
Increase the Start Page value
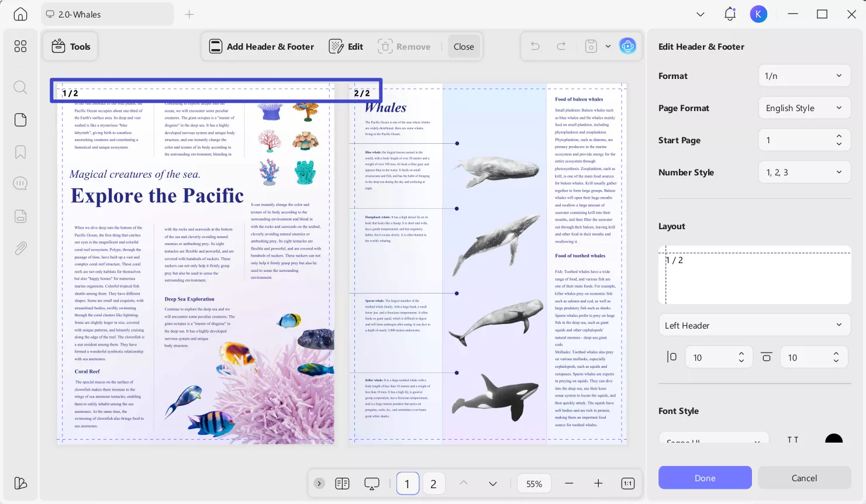(839, 136)
